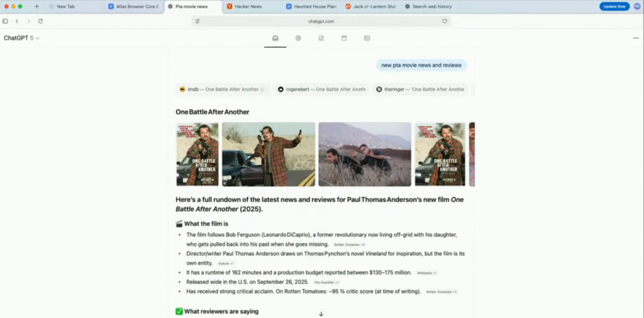Image resolution: width=644 pixels, height=318 pixels.
Task: Go back using the back arrow
Action: (17, 21)
